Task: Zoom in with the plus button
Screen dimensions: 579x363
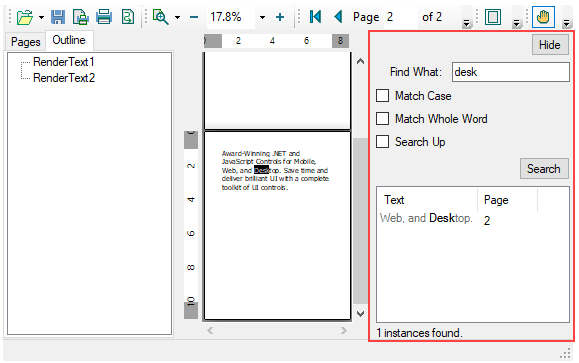Action: [x=280, y=17]
